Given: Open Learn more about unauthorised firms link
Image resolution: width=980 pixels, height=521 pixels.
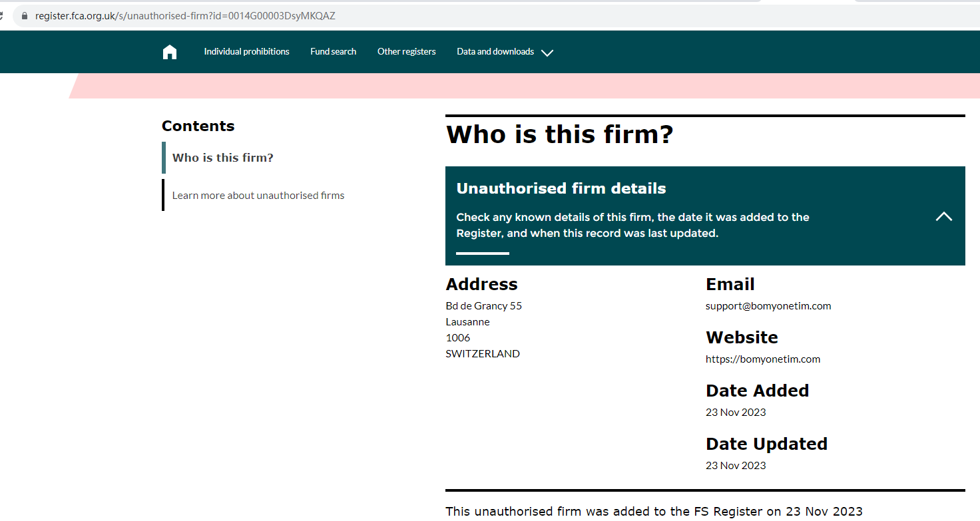Looking at the screenshot, I should (258, 195).
